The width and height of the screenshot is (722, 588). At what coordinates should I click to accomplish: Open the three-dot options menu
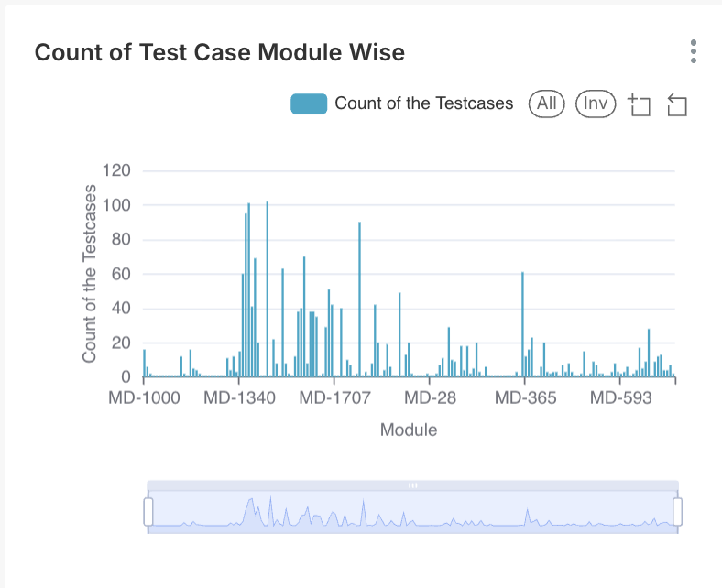[x=694, y=51]
